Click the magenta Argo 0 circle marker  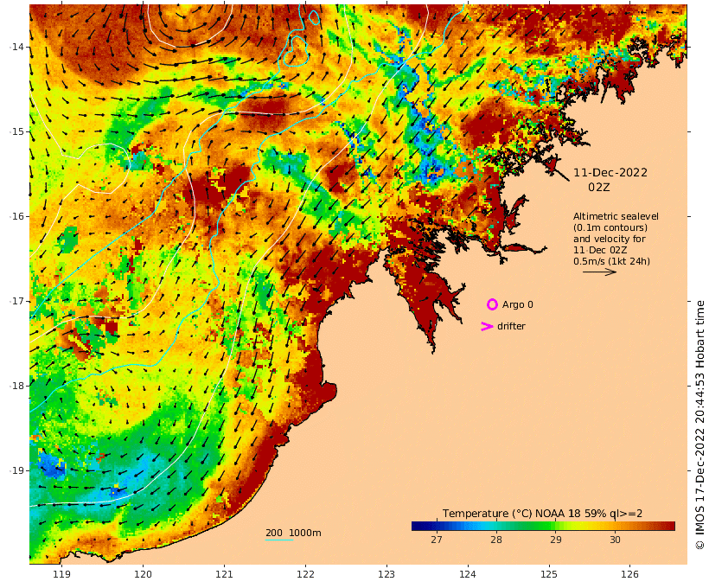(x=492, y=304)
